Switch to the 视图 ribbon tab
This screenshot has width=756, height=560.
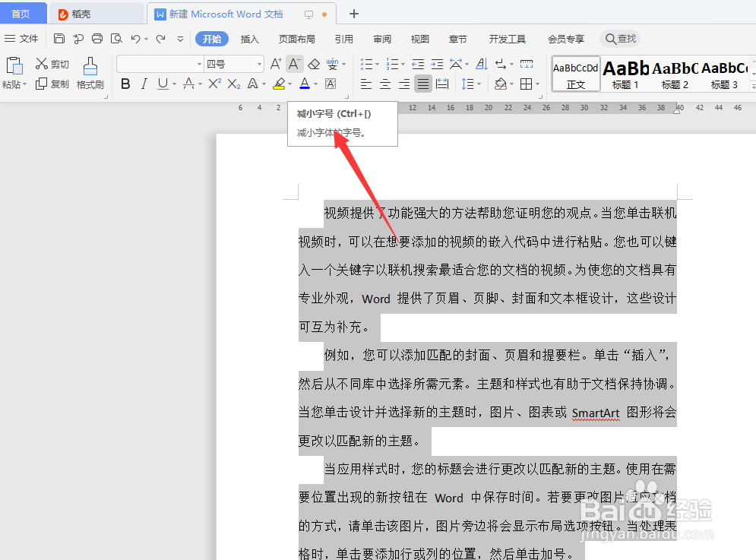419,39
